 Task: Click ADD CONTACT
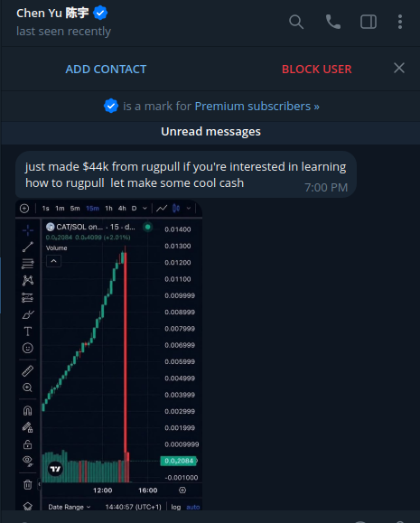point(106,69)
